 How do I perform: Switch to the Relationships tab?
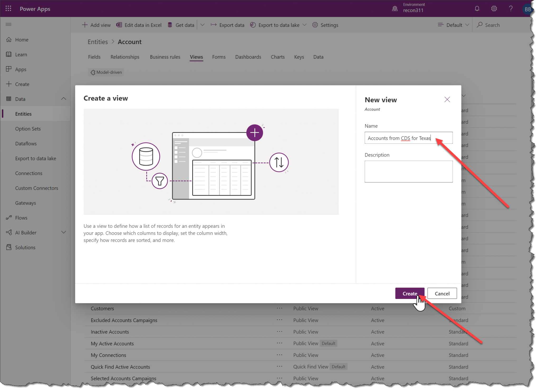click(x=125, y=57)
